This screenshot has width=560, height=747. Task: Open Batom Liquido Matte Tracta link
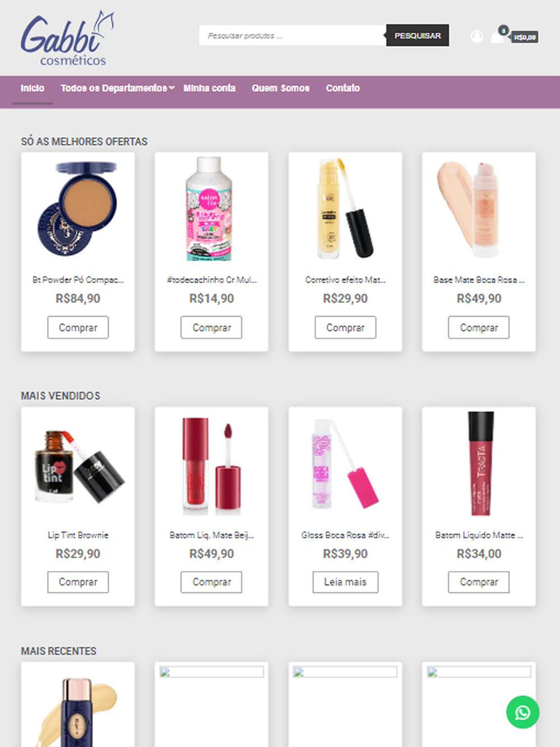pos(479,535)
